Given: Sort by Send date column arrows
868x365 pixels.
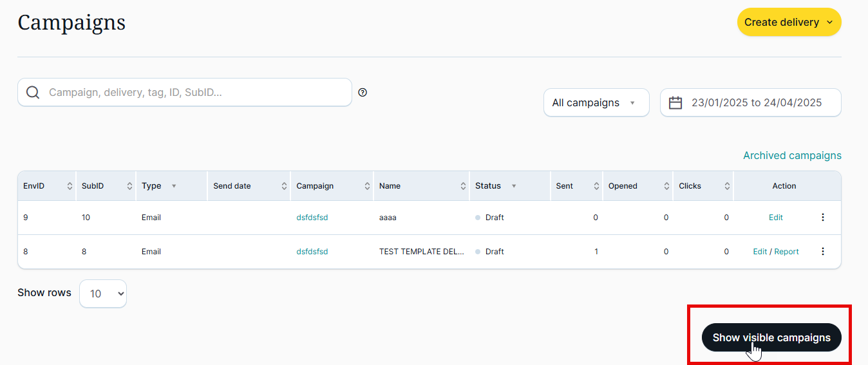Looking at the screenshot, I should click(284, 186).
